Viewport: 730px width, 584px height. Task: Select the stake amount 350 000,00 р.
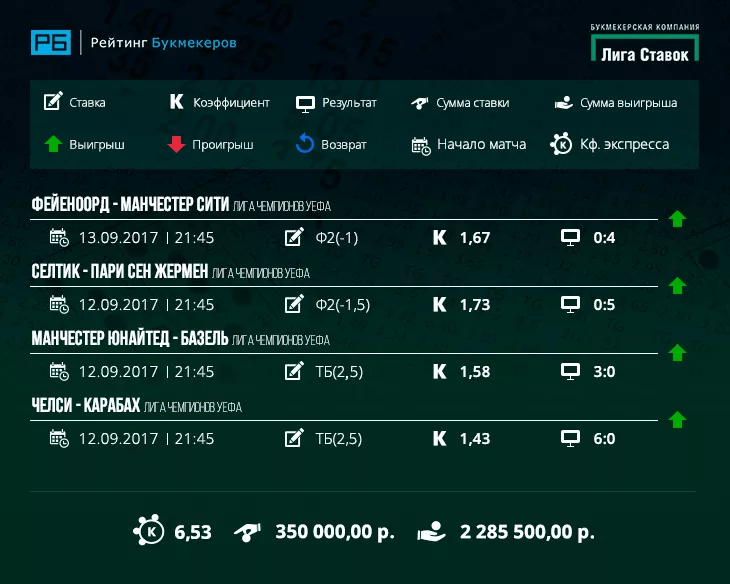pos(335,532)
